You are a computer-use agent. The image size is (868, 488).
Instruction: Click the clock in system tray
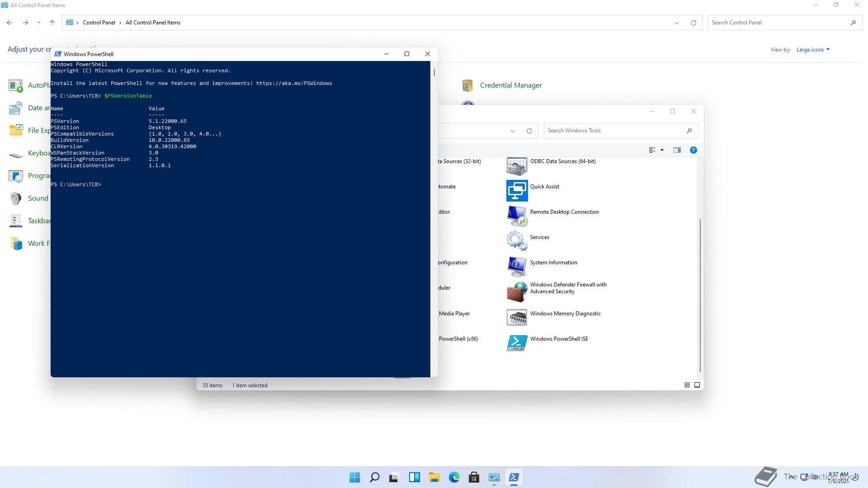click(x=839, y=477)
